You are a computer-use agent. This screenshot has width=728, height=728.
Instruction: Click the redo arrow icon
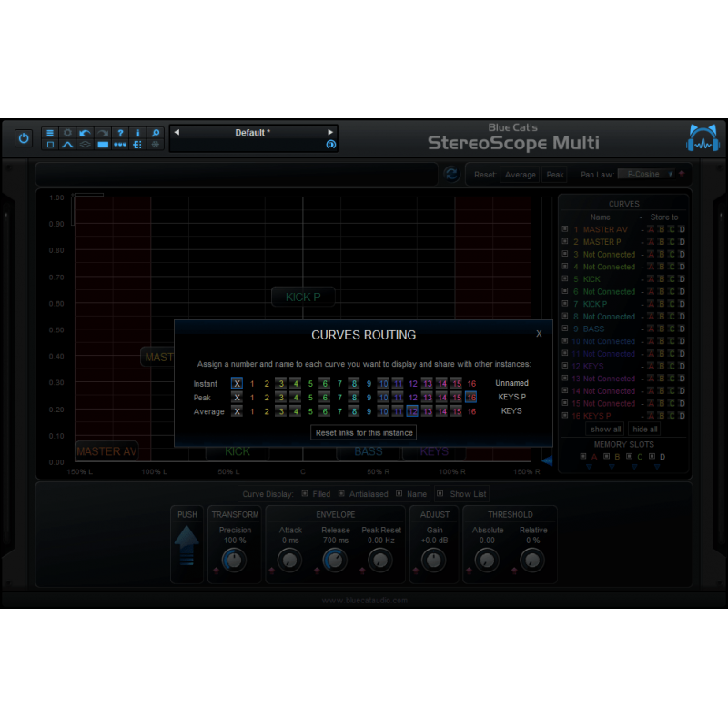coord(102,133)
